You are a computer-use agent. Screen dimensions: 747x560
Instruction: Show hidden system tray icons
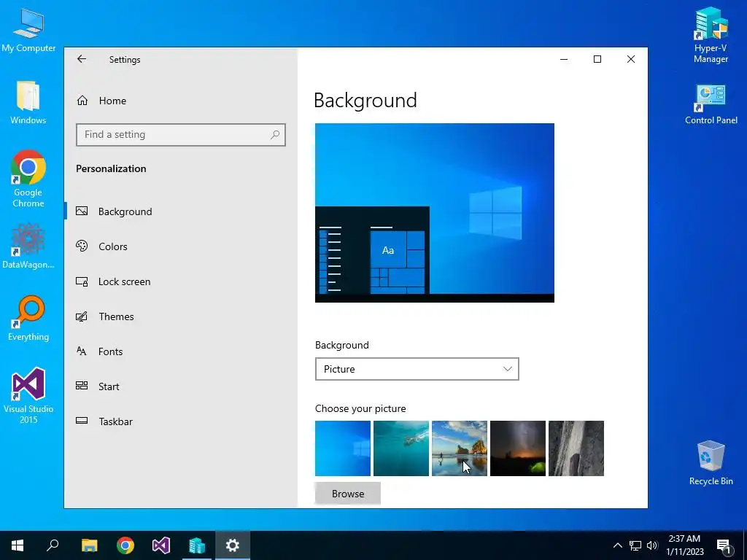pos(617,545)
